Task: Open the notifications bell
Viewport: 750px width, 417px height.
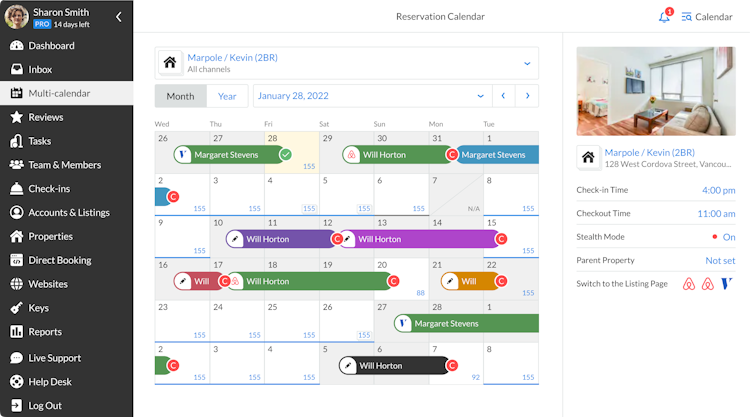Action: point(664,17)
